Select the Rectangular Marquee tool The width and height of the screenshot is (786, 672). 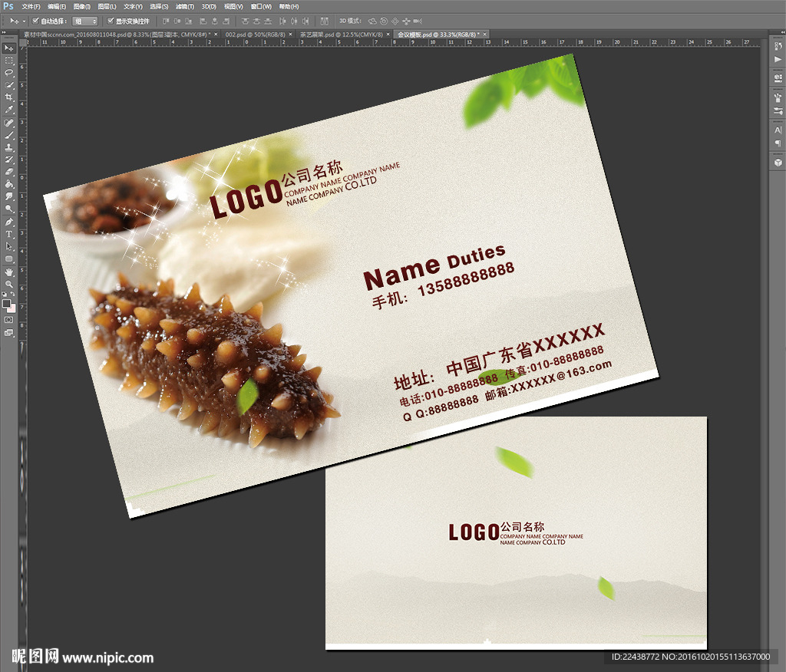(x=9, y=60)
